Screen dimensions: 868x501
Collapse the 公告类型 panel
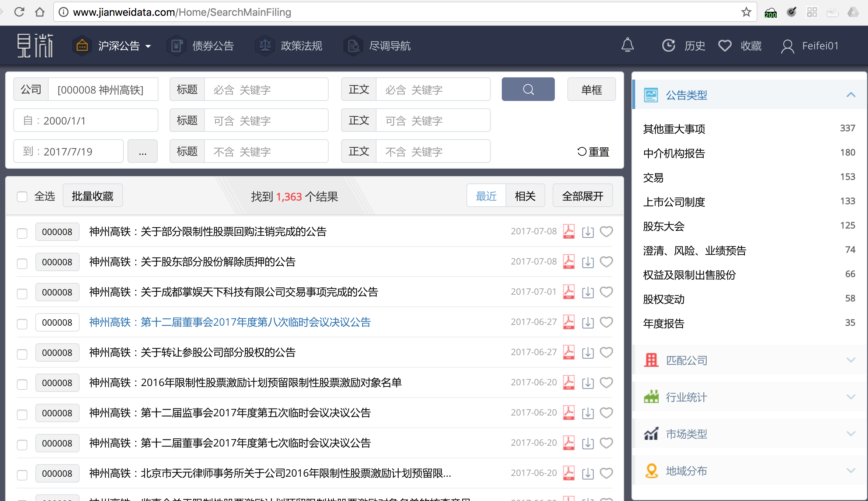pyautogui.click(x=851, y=95)
